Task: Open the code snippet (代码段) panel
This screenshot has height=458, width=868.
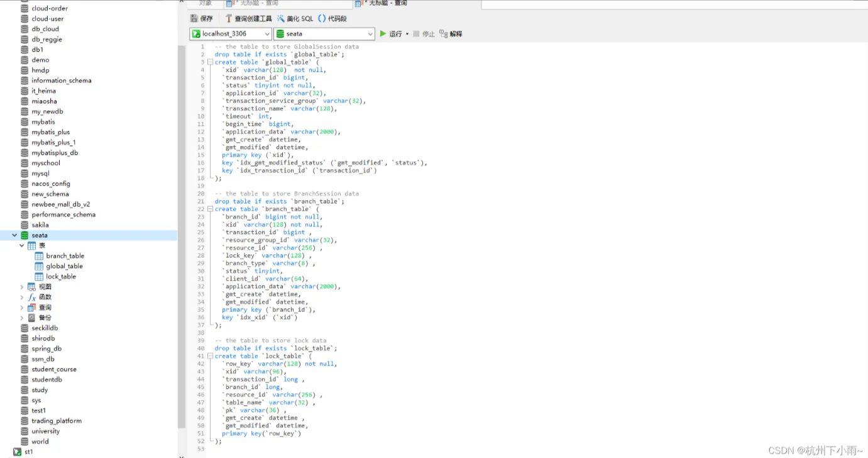Action: (332, 18)
